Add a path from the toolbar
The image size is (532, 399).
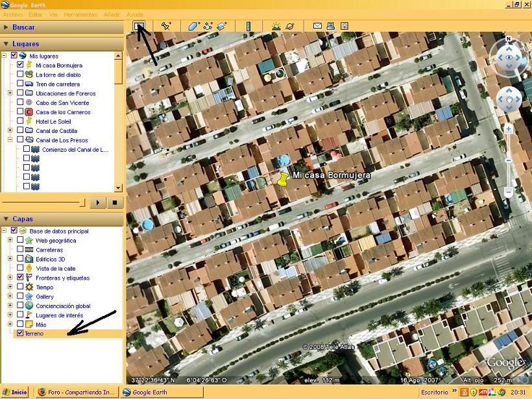(208, 26)
